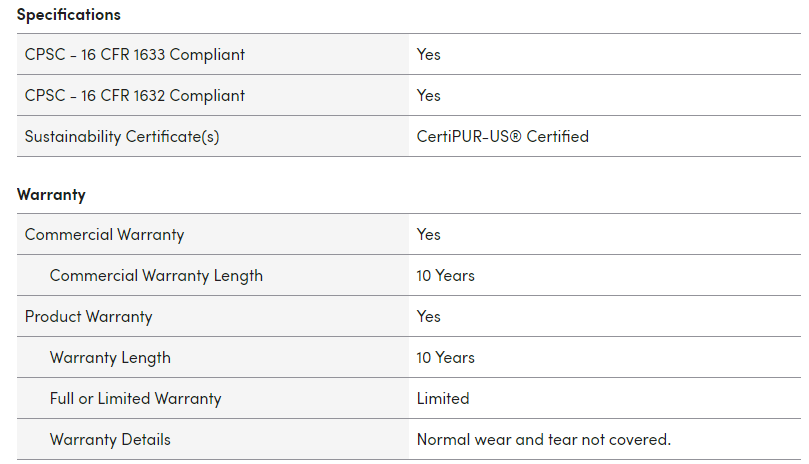809x464 pixels.
Task: Click the Commercial Warranty row label
Action: (105, 235)
